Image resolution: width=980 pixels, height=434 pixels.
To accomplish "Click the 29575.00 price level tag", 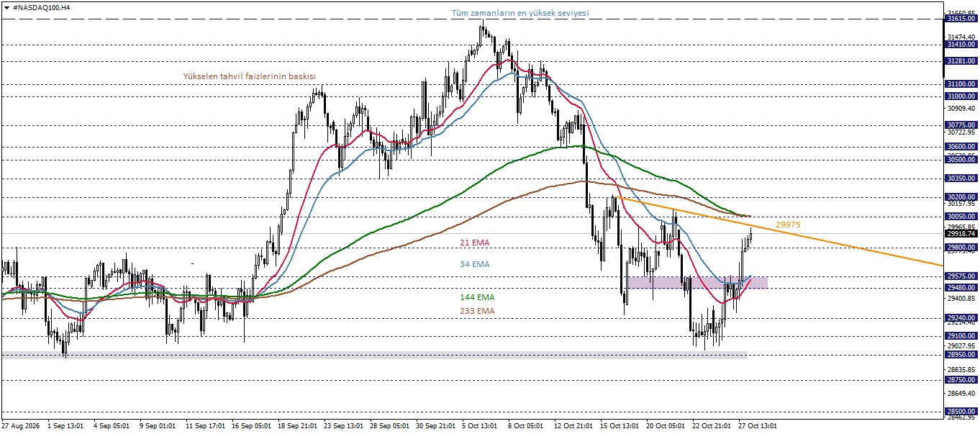I will coord(961,276).
